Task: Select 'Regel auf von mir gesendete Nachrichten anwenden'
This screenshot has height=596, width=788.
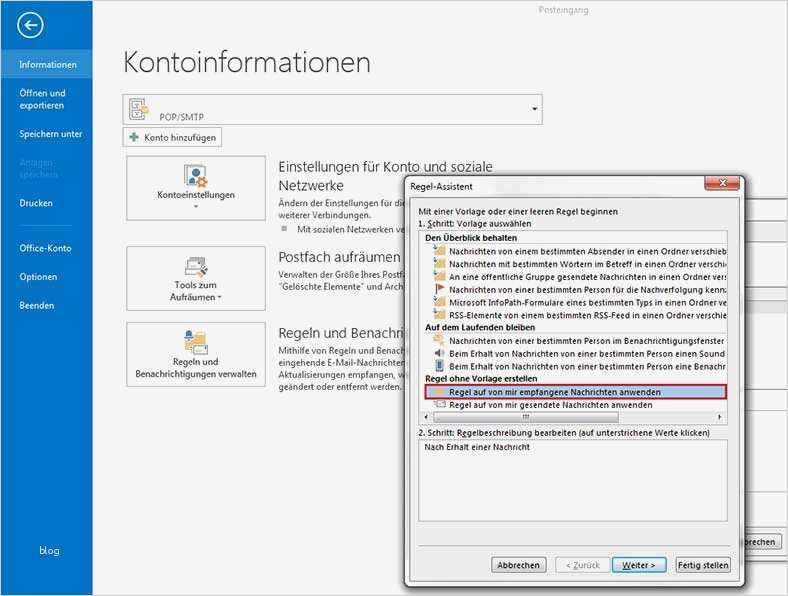Action: coord(551,405)
